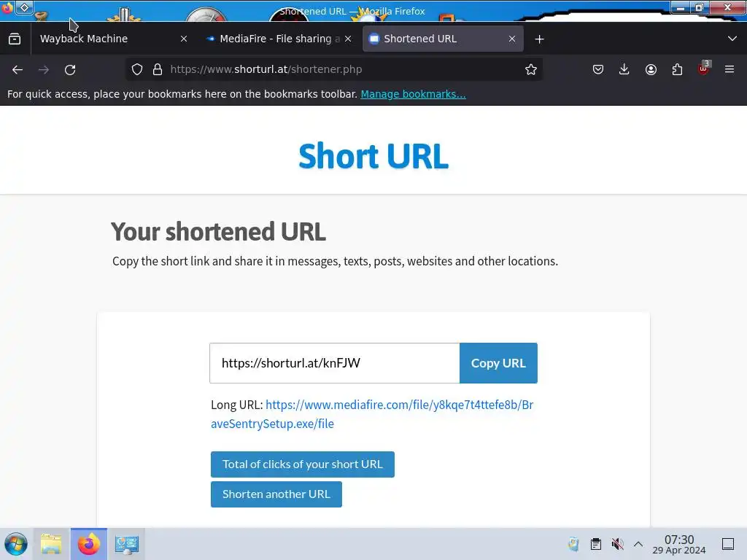Open the Windows Start menu
Viewport: 747px width, 560px height.
click(x=16, y=544)
